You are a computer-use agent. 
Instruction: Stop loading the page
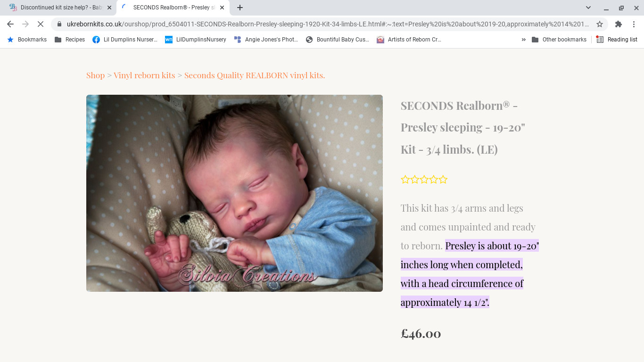41,24
